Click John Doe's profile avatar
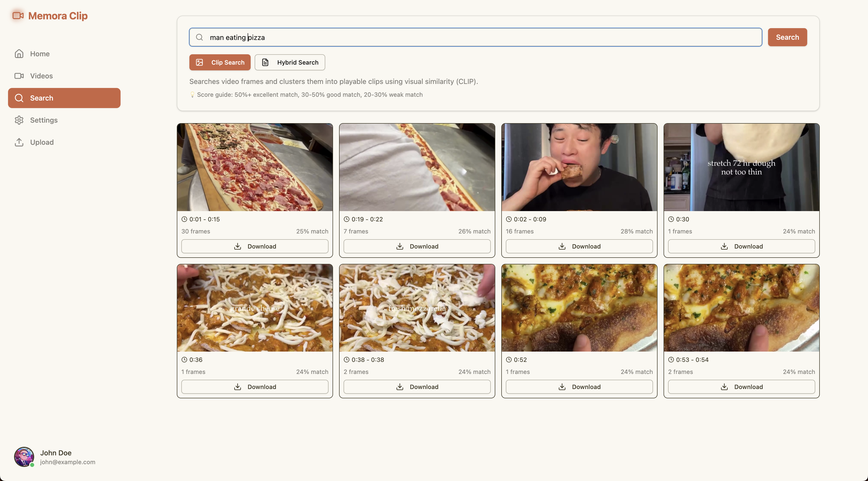 coord(24,457)
